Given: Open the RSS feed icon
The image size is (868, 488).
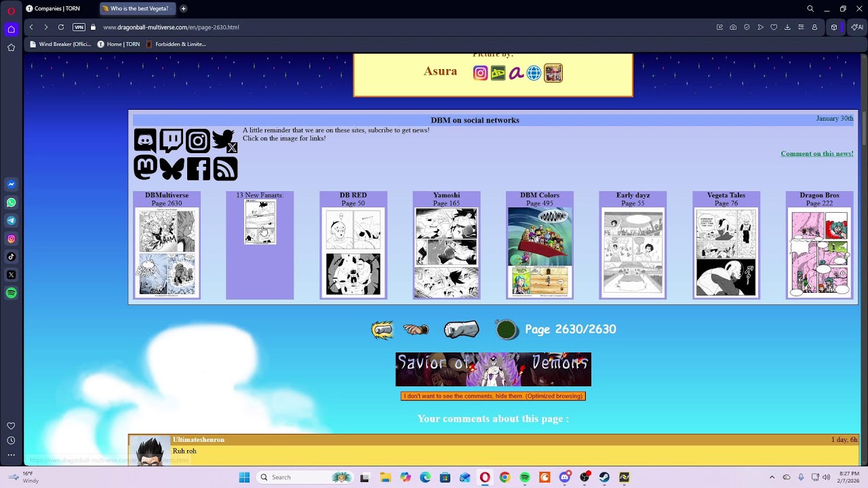Looking at the screenshot, I should [225, 169].
